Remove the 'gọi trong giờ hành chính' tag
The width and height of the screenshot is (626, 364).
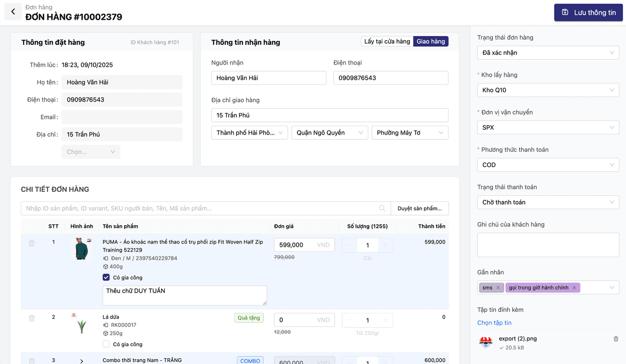(574, 288)
